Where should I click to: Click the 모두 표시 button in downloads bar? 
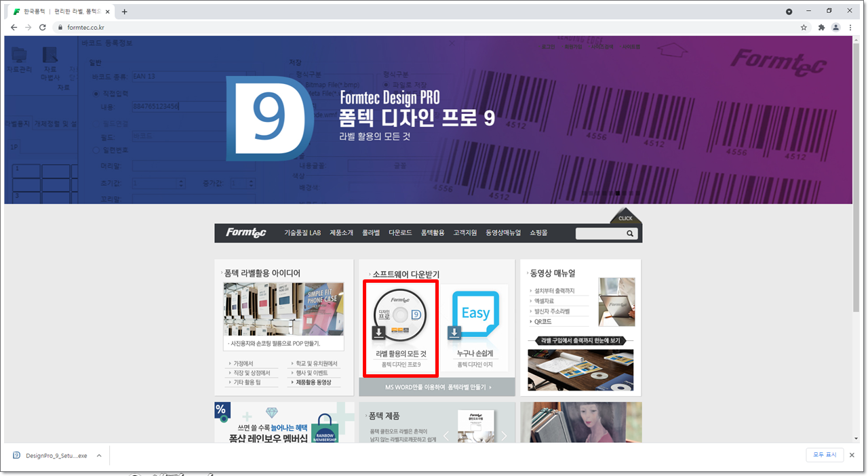point(825,455)
